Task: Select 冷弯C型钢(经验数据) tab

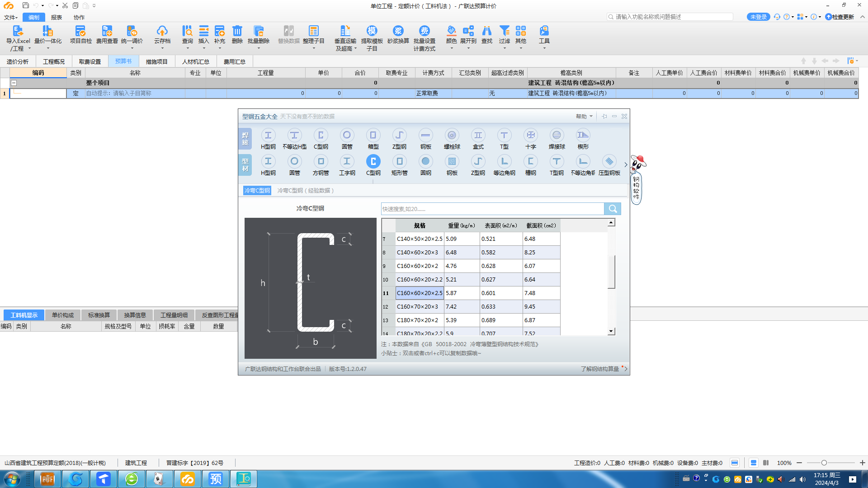Action: pos(306,191)
